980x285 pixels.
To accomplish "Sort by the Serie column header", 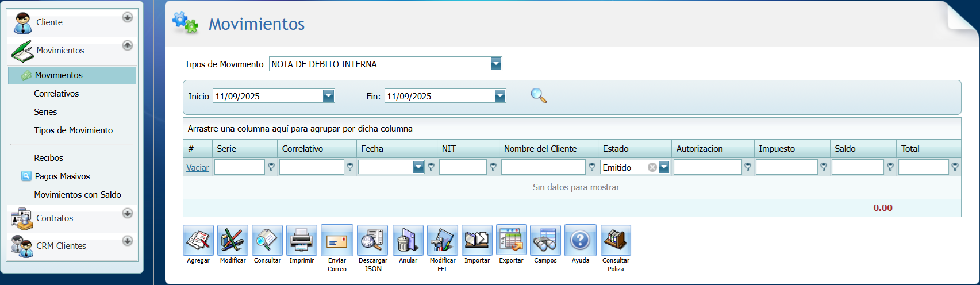I will click(x=245, y=148).
